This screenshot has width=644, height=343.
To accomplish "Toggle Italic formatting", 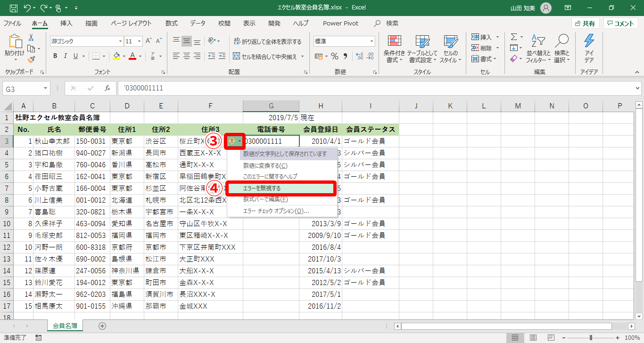I will (66, 56).
